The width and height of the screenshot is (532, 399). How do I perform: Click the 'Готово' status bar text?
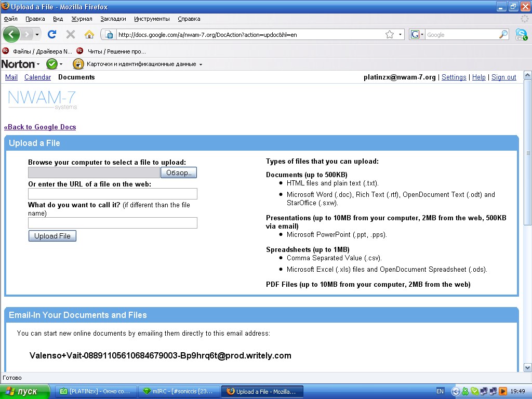point(12,378)
